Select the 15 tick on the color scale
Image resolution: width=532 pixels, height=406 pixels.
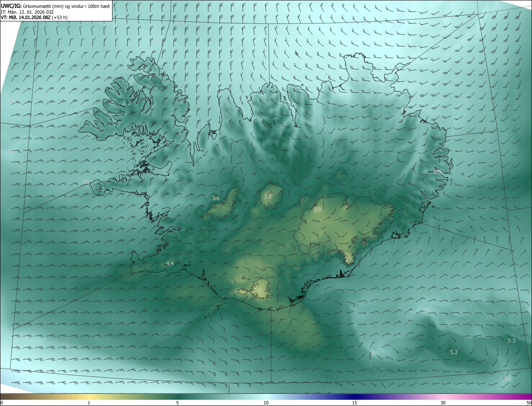tap(355, 403)
